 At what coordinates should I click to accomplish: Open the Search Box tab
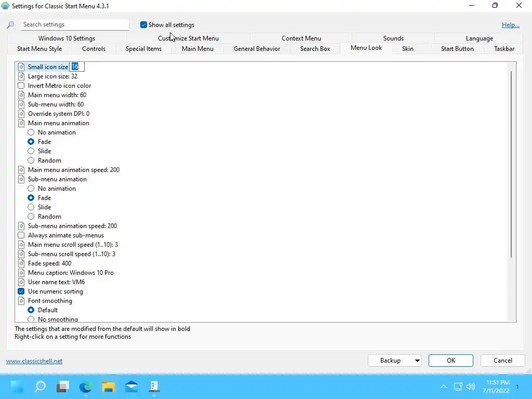point(315,49)
